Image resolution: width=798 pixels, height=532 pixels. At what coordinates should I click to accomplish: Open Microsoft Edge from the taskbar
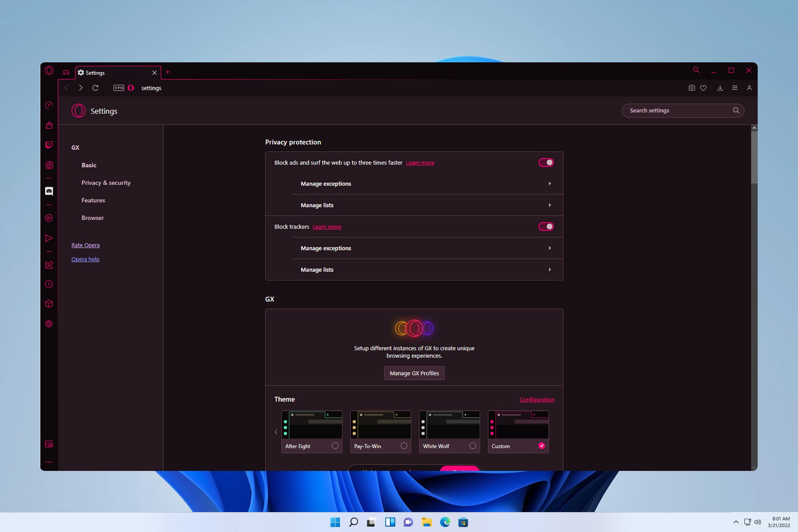pyautogui.click(x=445, y=522)
